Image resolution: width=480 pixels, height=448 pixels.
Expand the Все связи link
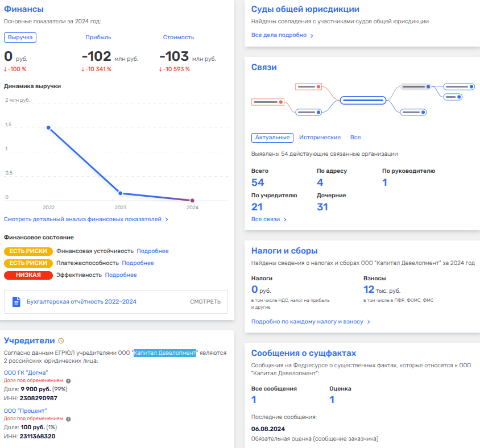(x=268, y=219)
